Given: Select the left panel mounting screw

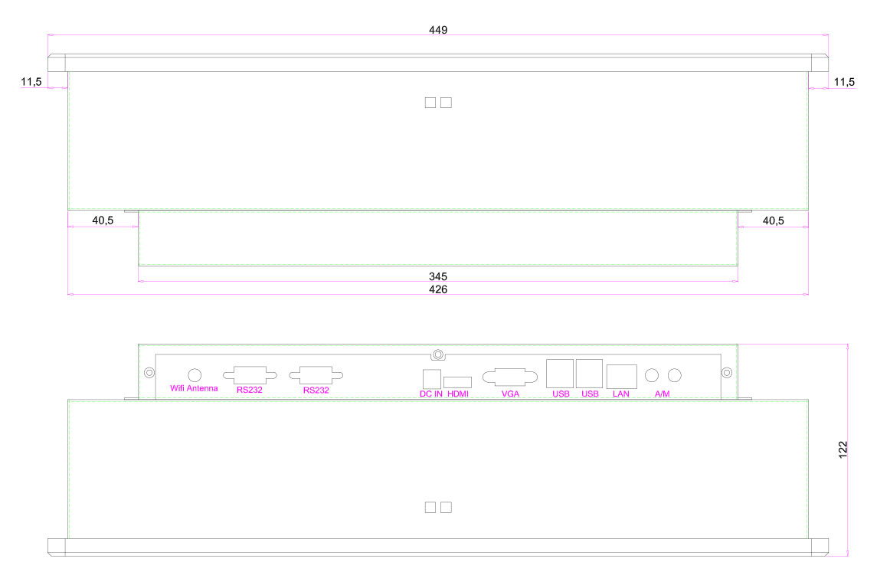Looking at the screenshot, I should pos(149,373).
